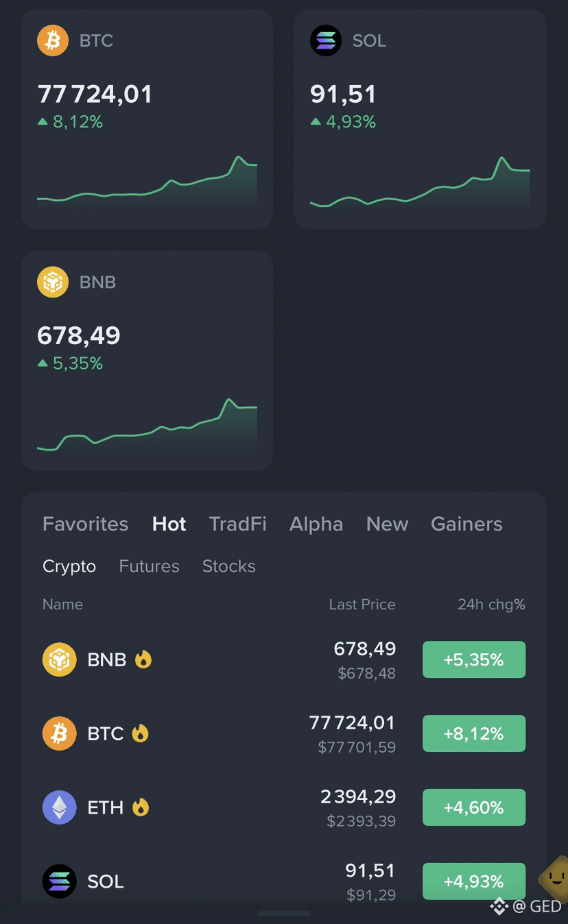Tap the +8,12% BTC change button
This screenshot has width=568, height=924.
coord(474,733)
